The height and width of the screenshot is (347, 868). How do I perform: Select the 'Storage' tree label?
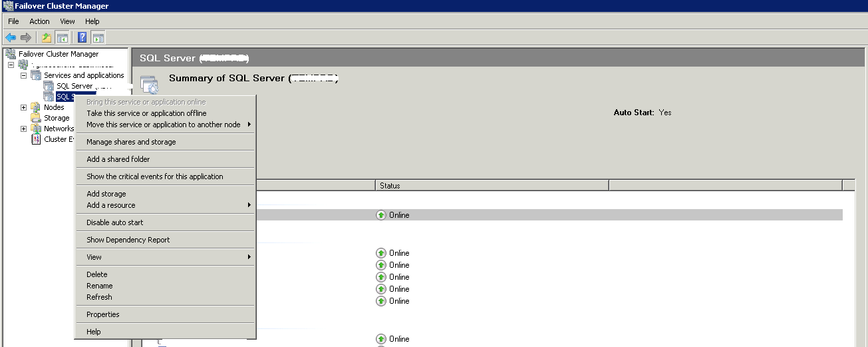pyautogui.click(x=57, y=118)
